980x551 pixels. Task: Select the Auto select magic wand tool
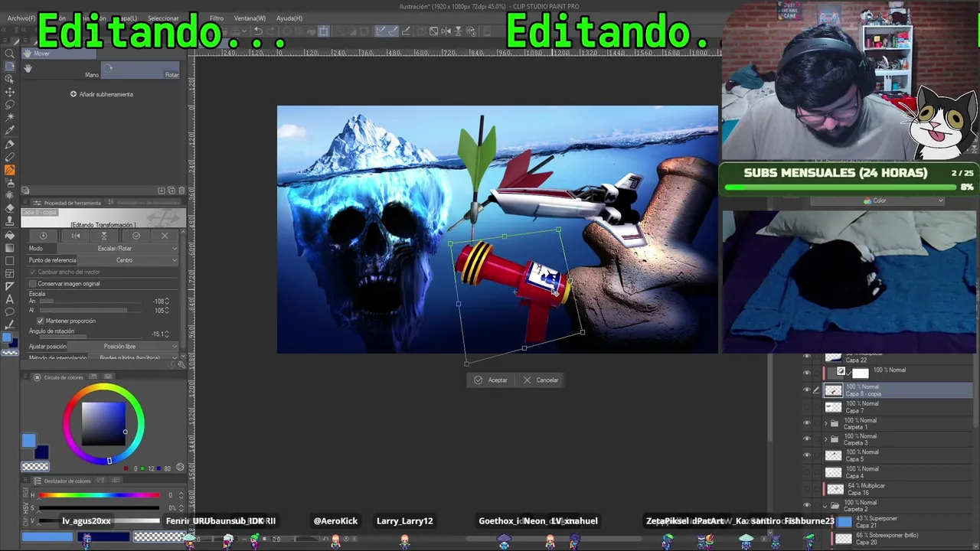coord(10,118)
